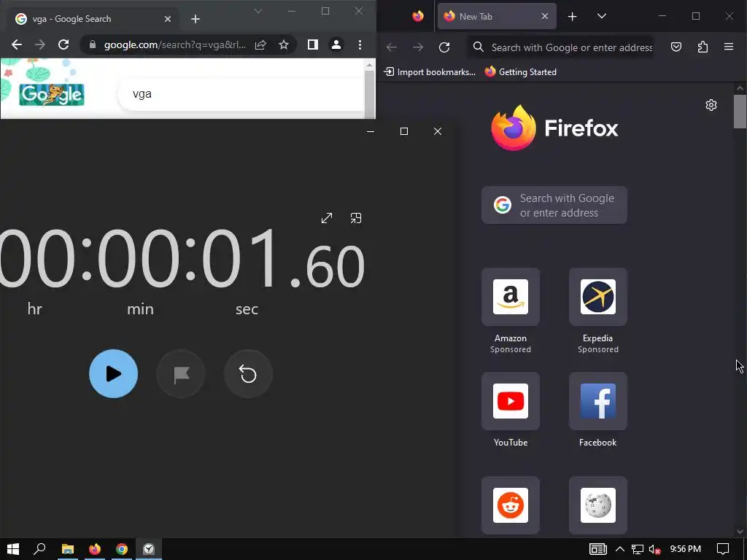Open Clock app from the taskbar
The image size is (747, 560).
coord(149,549)
